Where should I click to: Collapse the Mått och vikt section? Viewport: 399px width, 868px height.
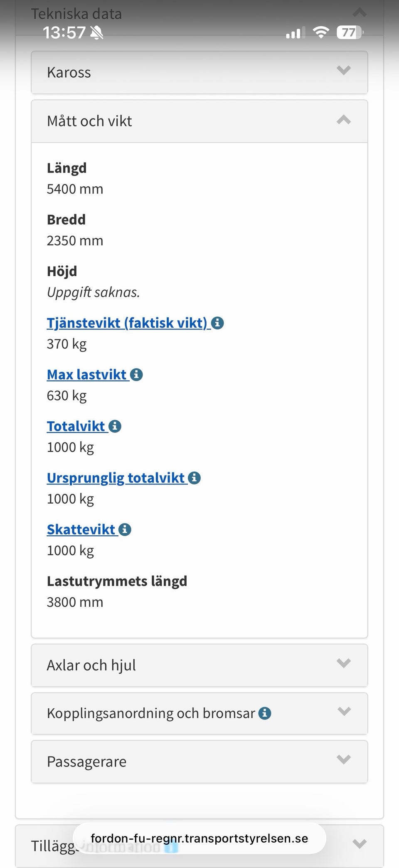click(344, 121)
